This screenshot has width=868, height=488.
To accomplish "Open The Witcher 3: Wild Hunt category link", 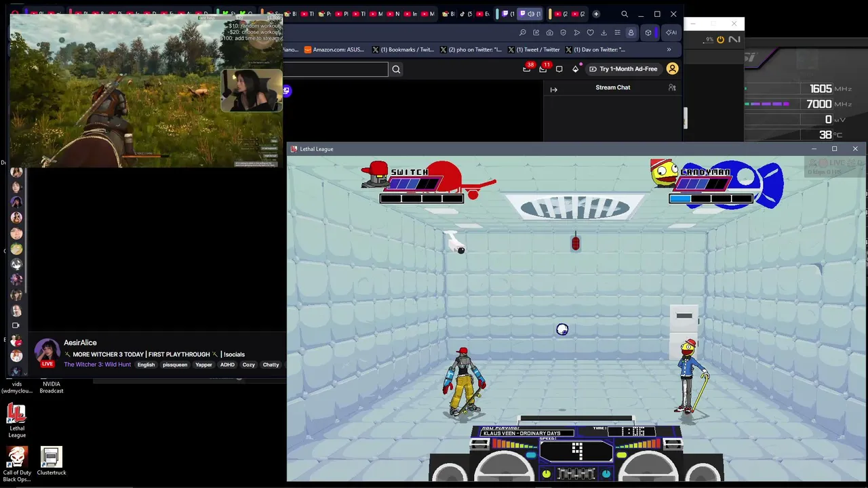I will tap(97, 365).
